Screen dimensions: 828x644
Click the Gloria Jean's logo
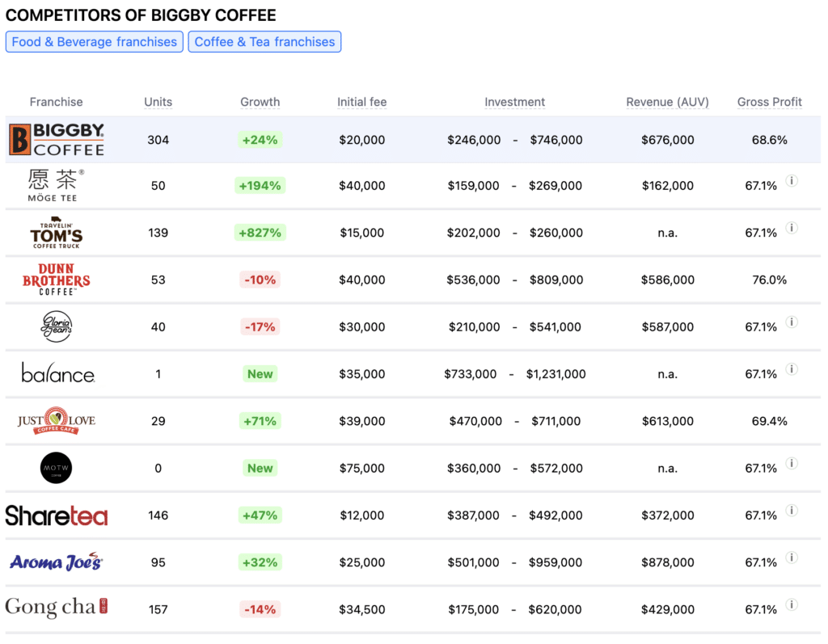56,326
